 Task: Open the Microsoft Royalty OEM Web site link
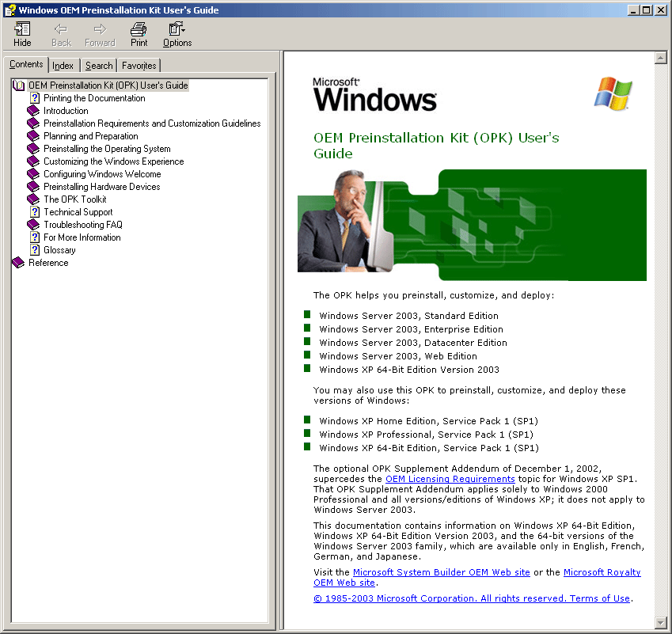click(x=602, y=572)
